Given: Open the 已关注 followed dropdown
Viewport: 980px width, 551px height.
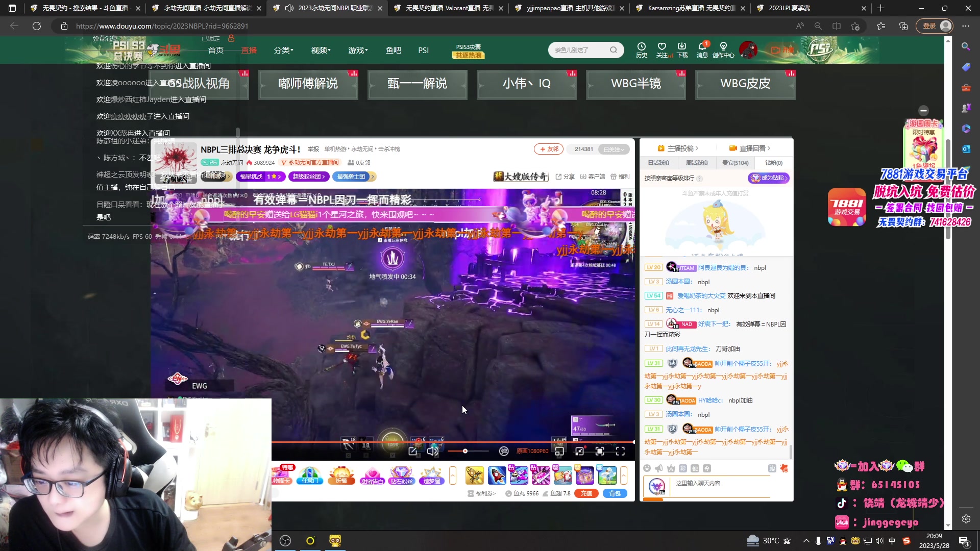Looking at the screenshot, I should point(614,149).
